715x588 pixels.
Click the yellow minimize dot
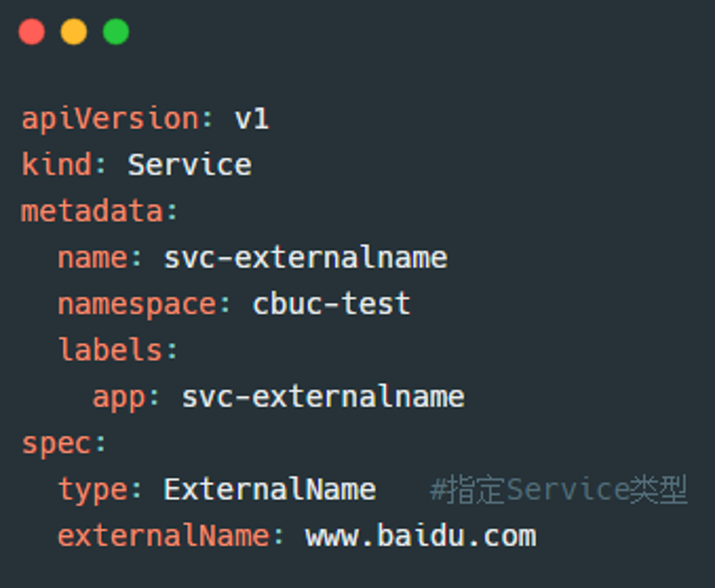pos(74,32)
